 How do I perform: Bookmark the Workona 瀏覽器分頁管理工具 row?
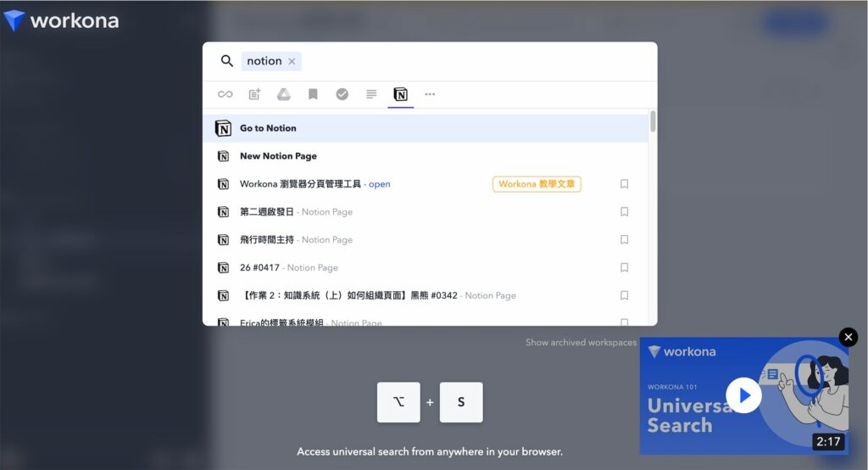[x=625, y=184]
